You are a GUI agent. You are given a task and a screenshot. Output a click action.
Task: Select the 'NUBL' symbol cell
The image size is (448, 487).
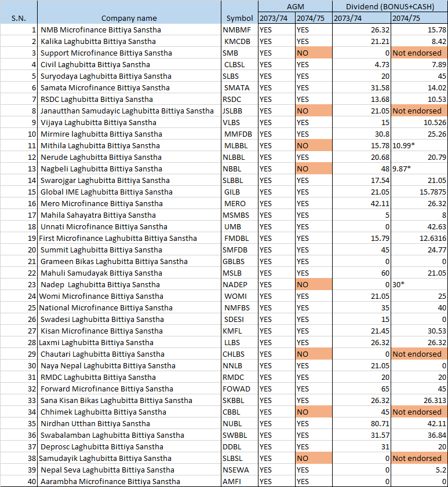(239, 424)
